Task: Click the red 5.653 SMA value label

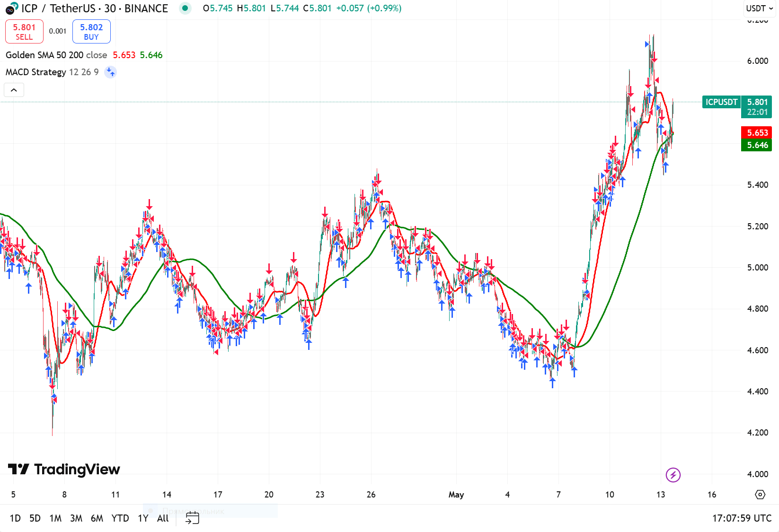Action: coord(757,132)
